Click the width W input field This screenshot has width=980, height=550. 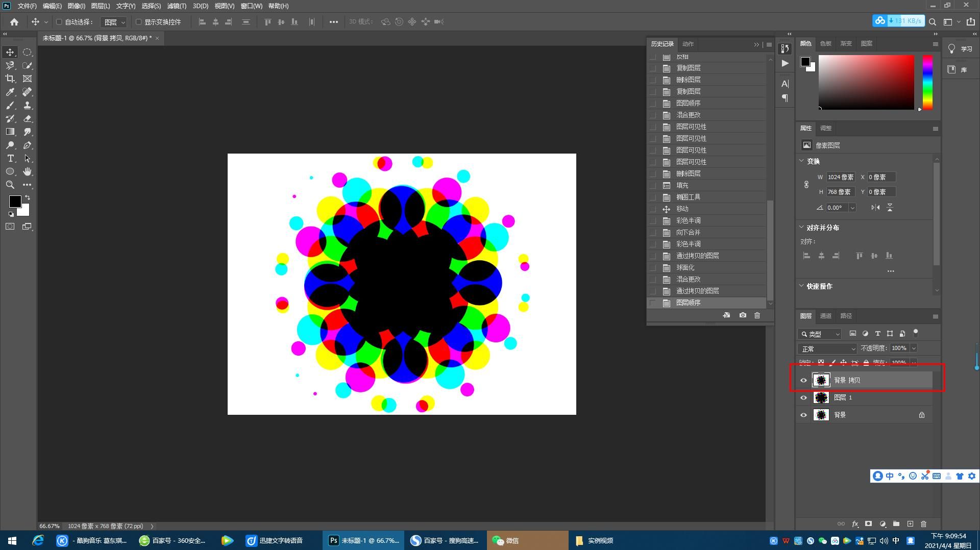pos(840,177)
